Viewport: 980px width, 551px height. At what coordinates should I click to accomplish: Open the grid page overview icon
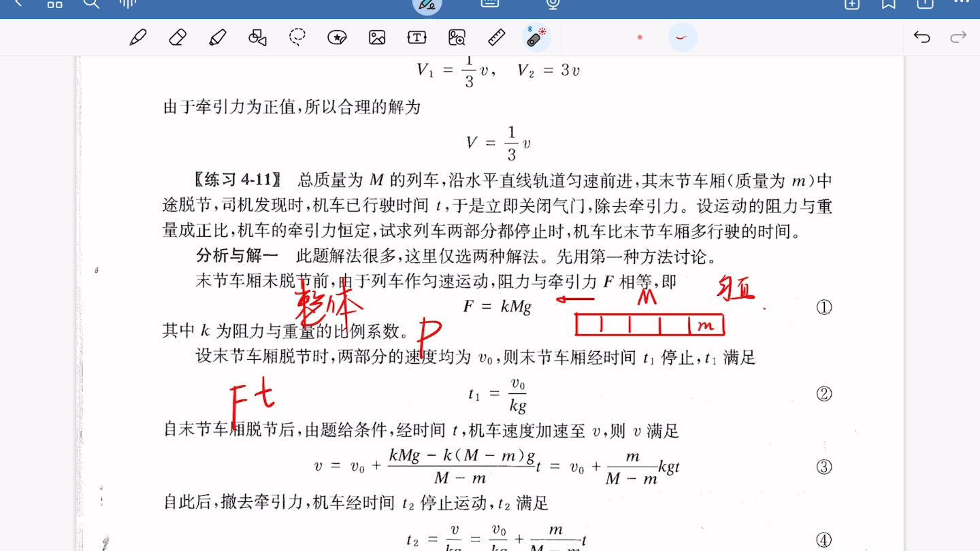pos(54,3)
